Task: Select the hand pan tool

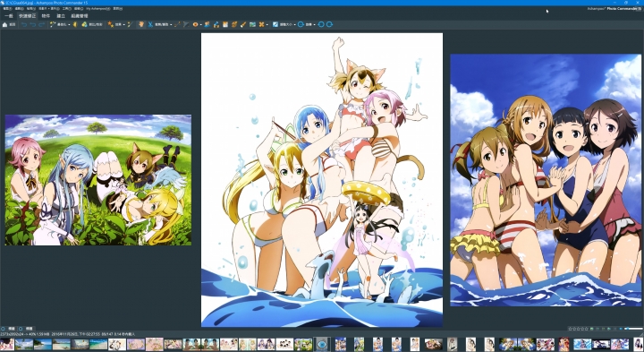Action: 141,25
